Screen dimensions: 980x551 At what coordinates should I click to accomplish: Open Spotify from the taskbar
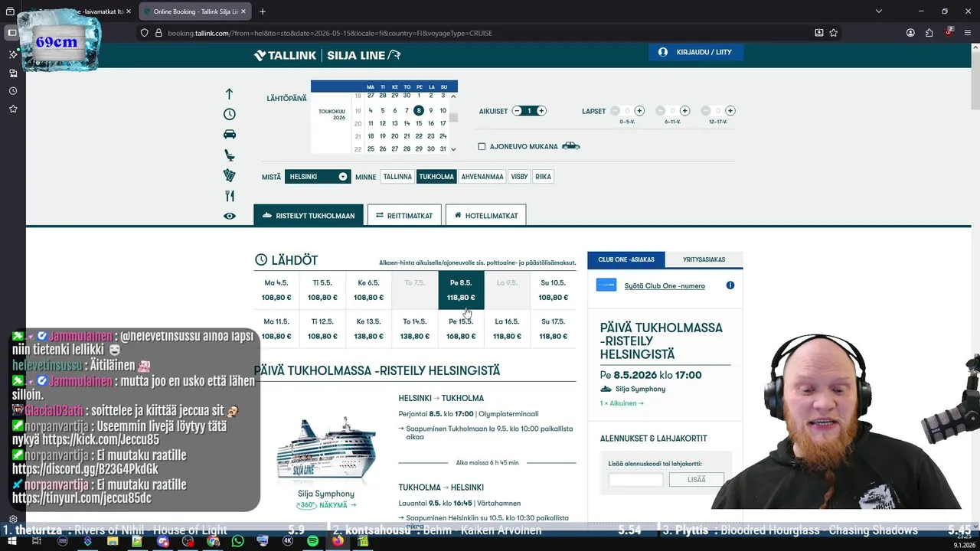(x=312, y=541)
